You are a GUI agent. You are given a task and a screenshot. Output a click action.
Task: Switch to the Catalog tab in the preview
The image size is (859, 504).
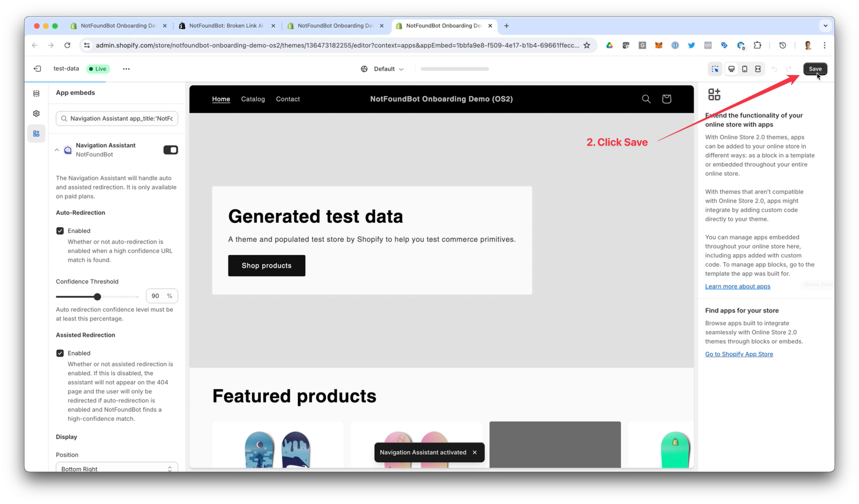253,99
